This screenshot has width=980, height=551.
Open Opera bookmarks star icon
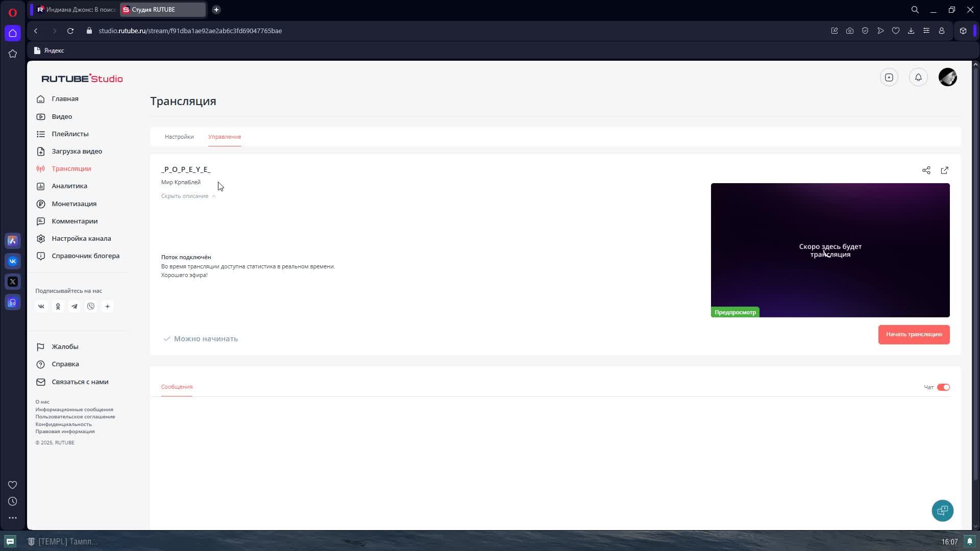13,54
